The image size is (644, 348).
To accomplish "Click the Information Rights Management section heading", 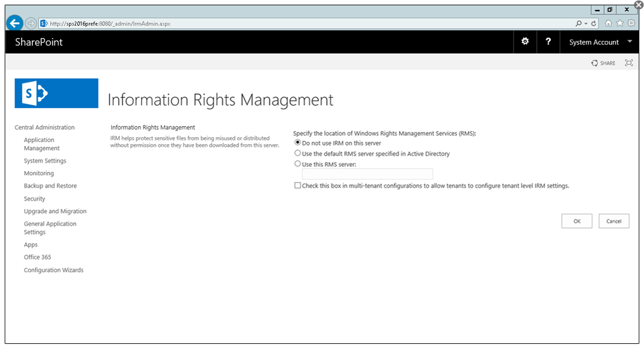I will pos(153,128).
